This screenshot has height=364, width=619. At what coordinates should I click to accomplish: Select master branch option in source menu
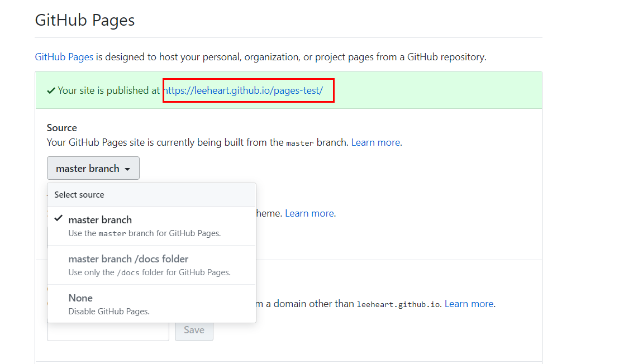[x=151, y=226]
